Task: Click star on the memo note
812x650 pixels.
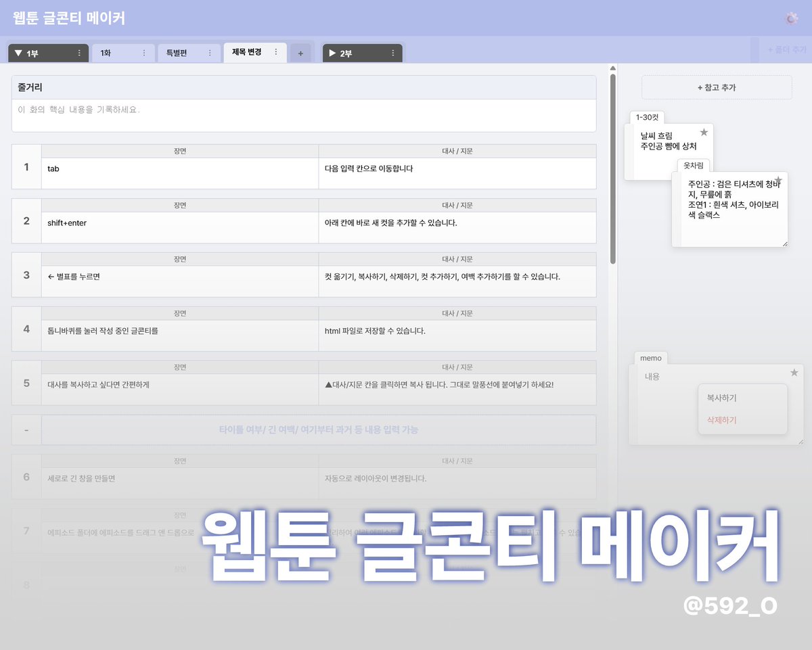Action: click(x=794, y=373)
